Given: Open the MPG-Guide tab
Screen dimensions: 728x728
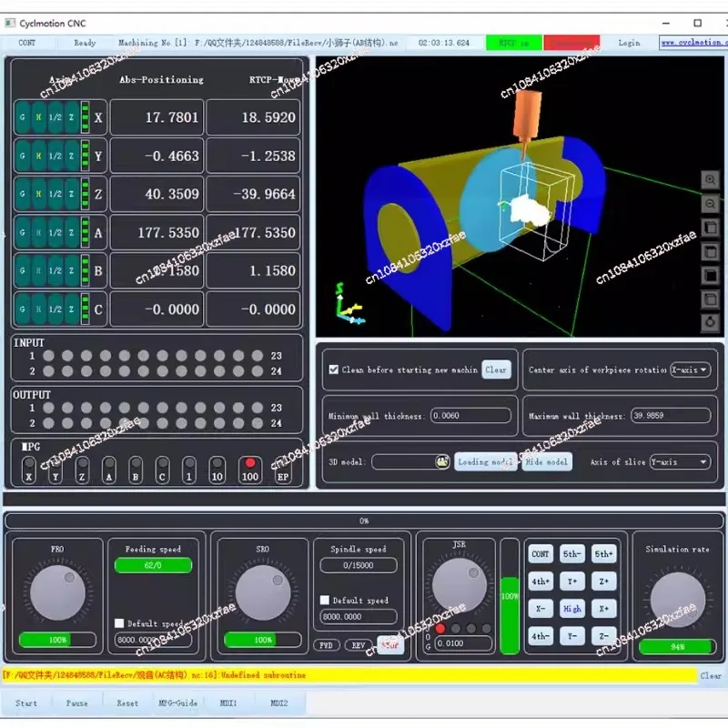Looking at the screenshot, I should pyautogui.click(x=177, y=703).
